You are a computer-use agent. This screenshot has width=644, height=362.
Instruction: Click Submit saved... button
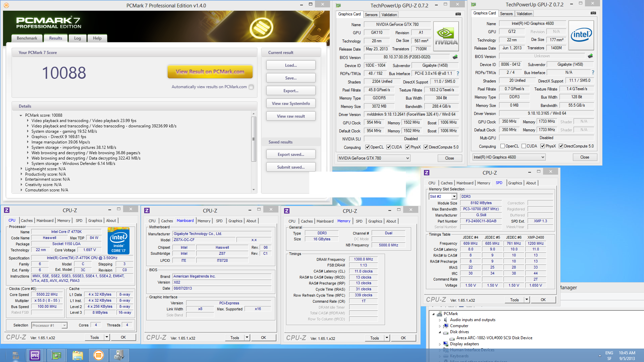(x=291, y=167)
